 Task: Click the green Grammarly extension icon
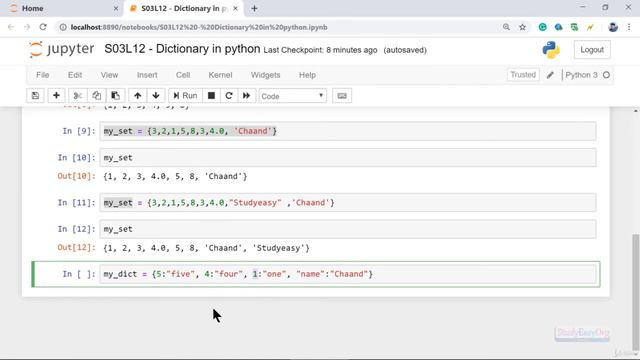pyautogui.click(x=542, y=27)
